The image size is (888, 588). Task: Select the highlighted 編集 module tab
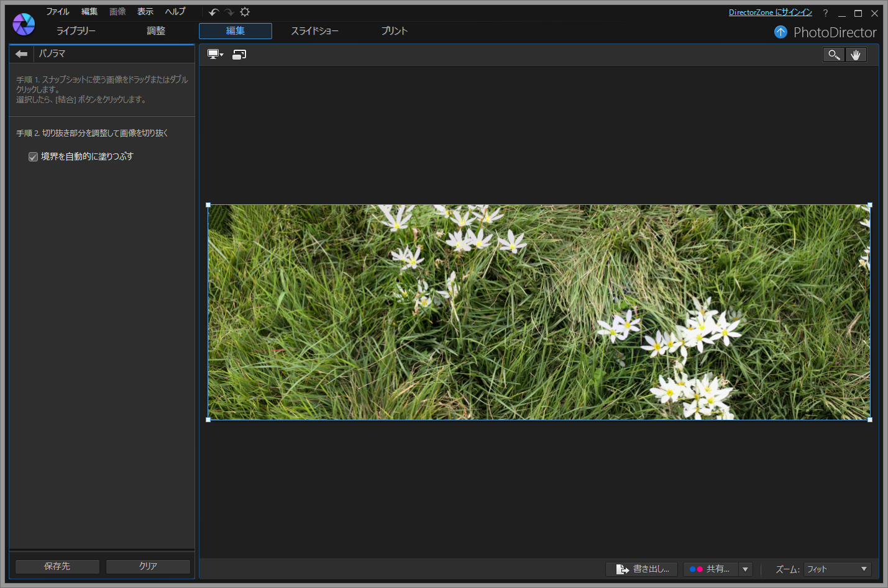236,31
